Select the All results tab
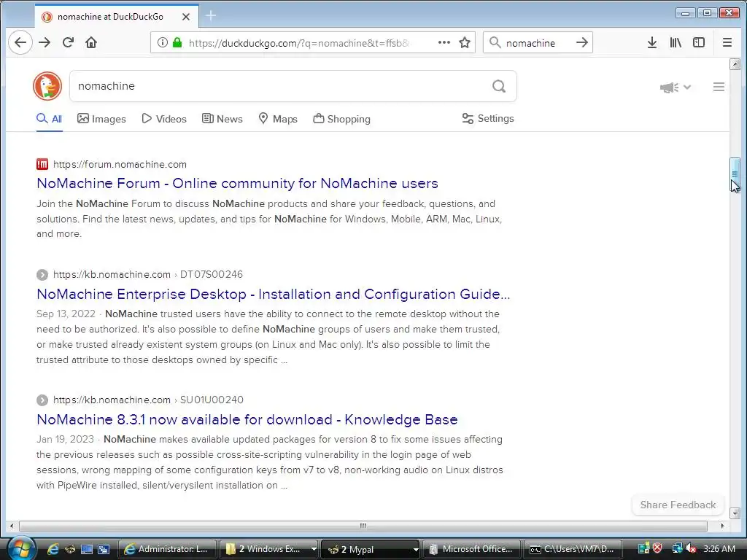Screen dimensions: 747x560 [x=50, y=119]
